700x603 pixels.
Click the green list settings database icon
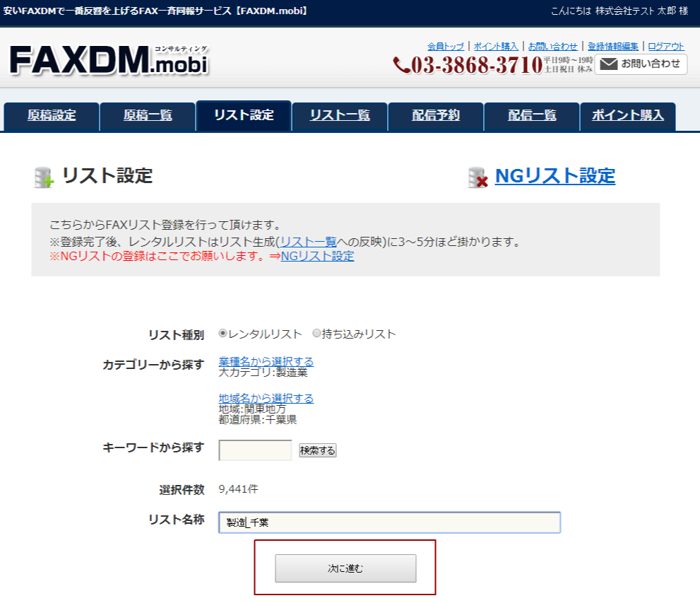coord(44,177)
